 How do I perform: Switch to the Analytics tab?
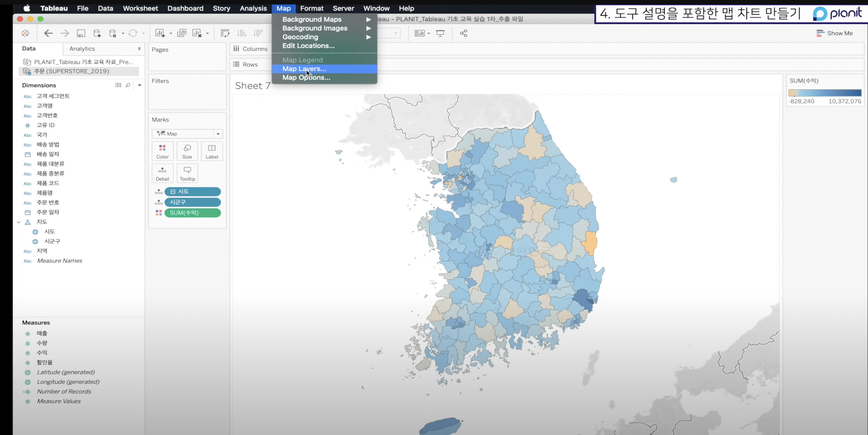82,49
